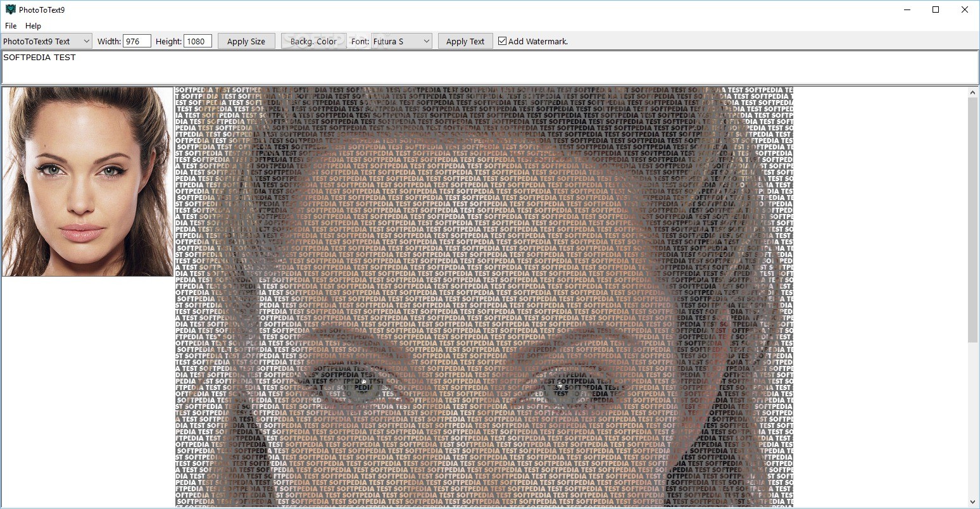Click the text-rendered preview image
This screenshot has width=980, height=509.
tap(484, 296)
